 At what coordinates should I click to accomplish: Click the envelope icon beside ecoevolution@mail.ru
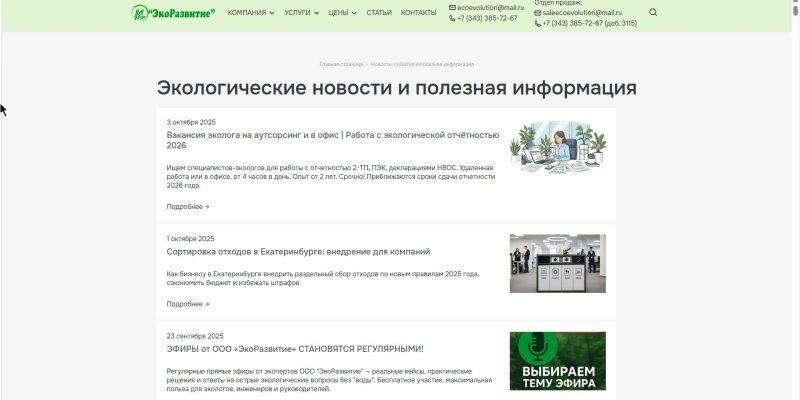tap(452, 7)
